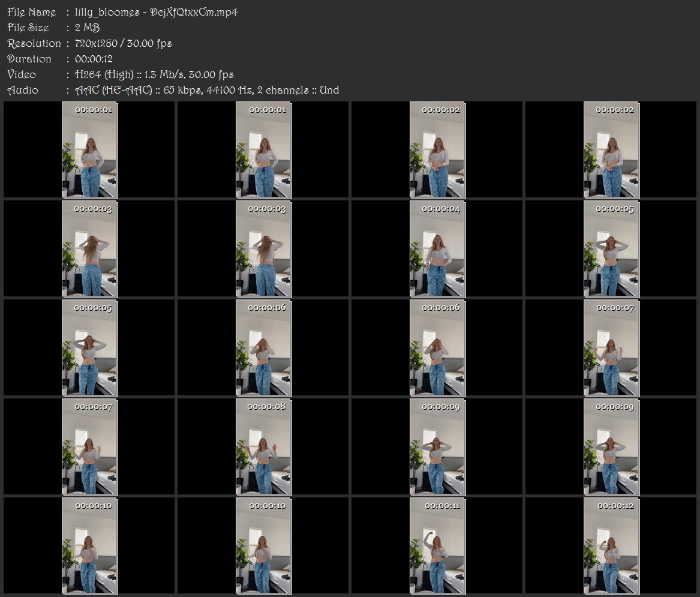This screenshot has width=700, height=597.
Task: Pick the thumbnail frame stamped 00:00:11
Action: (437, 545)
